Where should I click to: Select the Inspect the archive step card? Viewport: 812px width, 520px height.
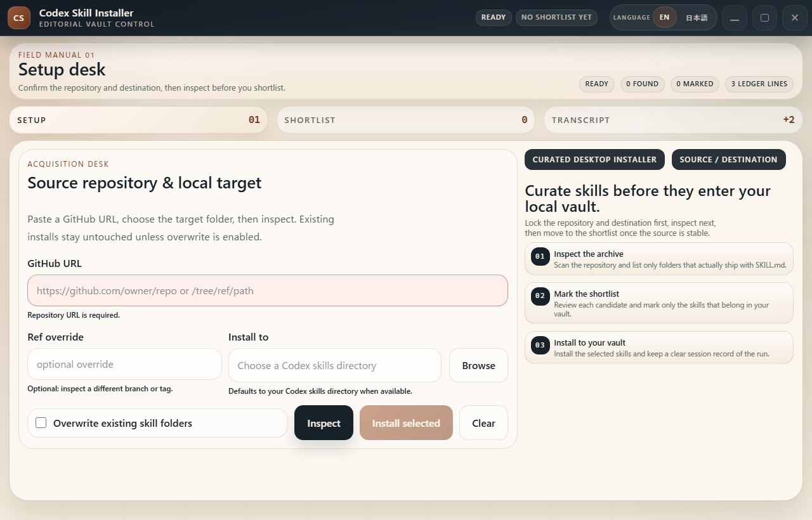click(659, 259)
